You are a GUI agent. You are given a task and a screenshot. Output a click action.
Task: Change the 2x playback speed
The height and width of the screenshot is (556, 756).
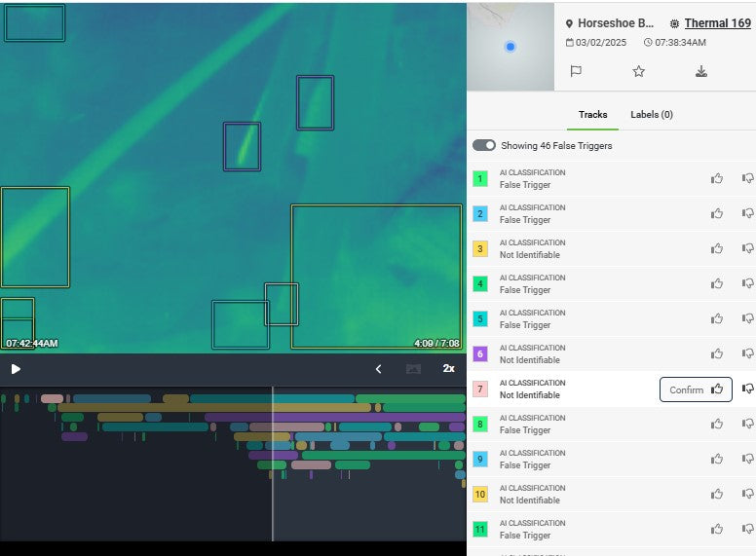click(448, 369)
